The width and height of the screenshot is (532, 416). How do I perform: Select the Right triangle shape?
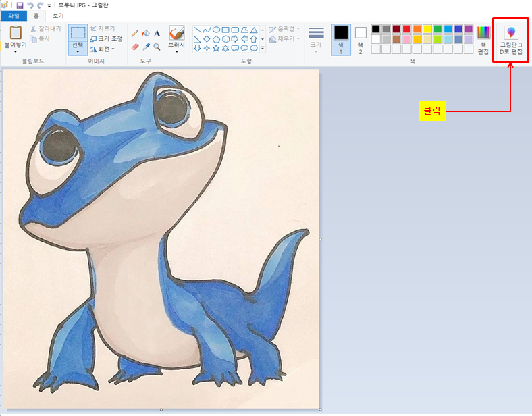pos(197,39)
